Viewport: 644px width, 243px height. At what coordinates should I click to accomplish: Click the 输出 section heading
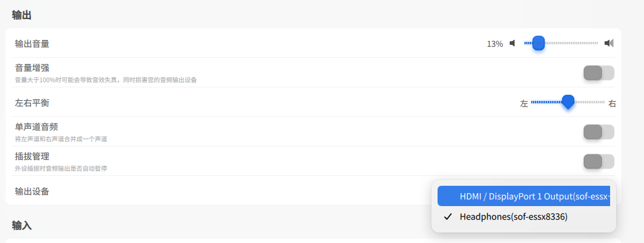pos(22,15)
